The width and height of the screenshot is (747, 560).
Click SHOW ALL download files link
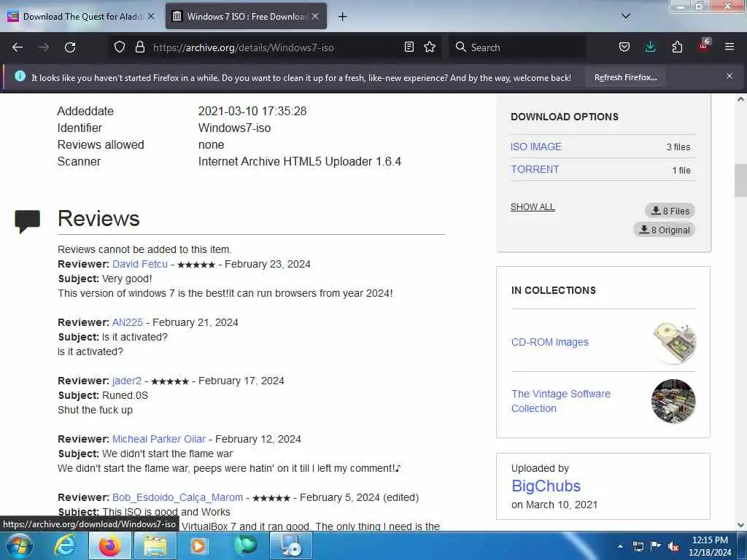pos(533,207)
